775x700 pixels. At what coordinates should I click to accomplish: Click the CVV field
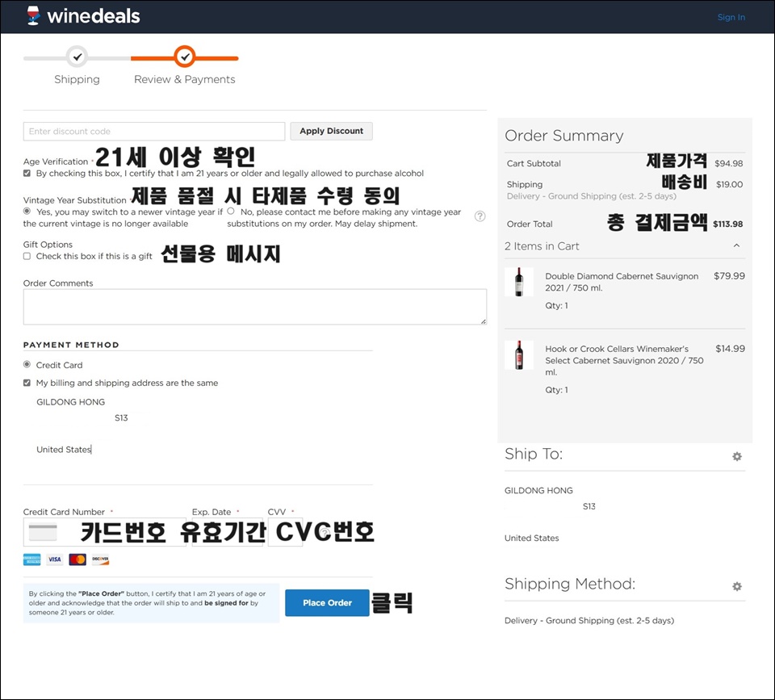coord(285,532)
